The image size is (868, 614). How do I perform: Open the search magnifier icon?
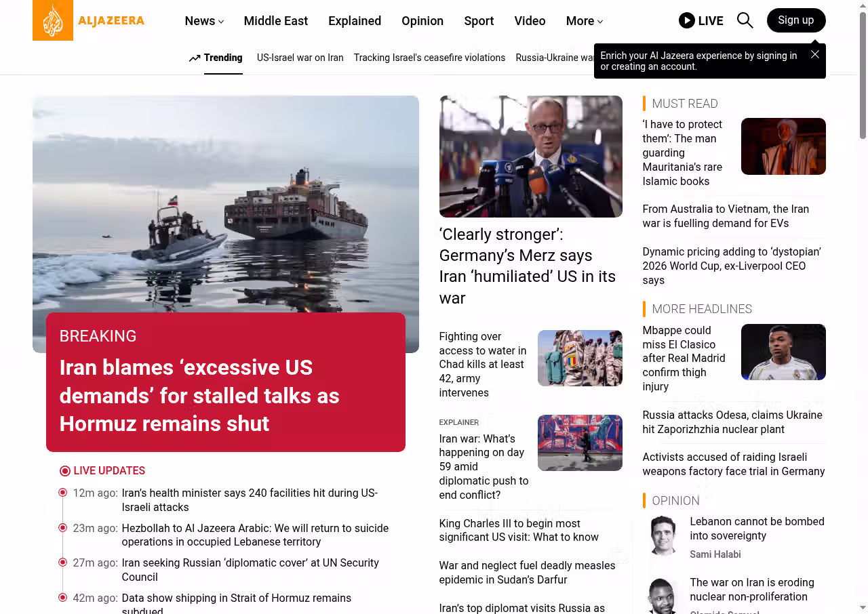(x=745, y=20)
